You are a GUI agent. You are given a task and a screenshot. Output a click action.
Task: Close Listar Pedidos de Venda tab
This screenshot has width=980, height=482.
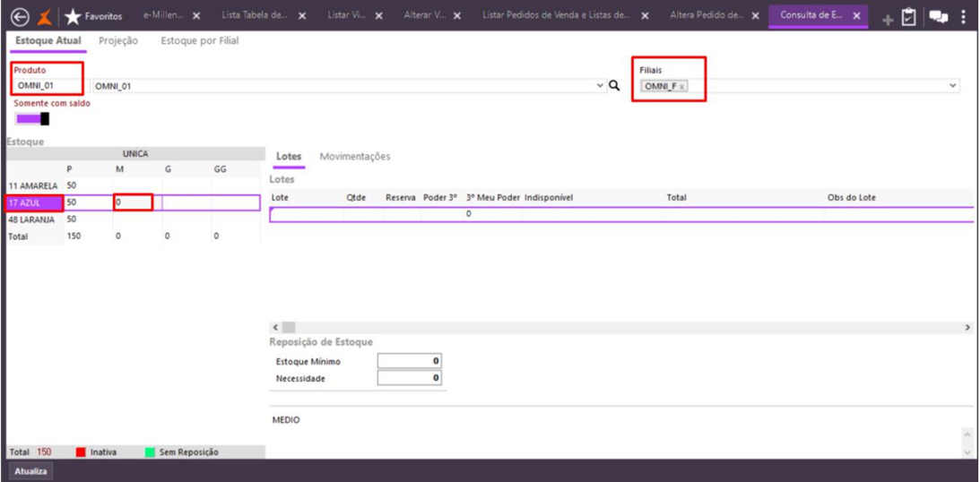pos(645,16)
